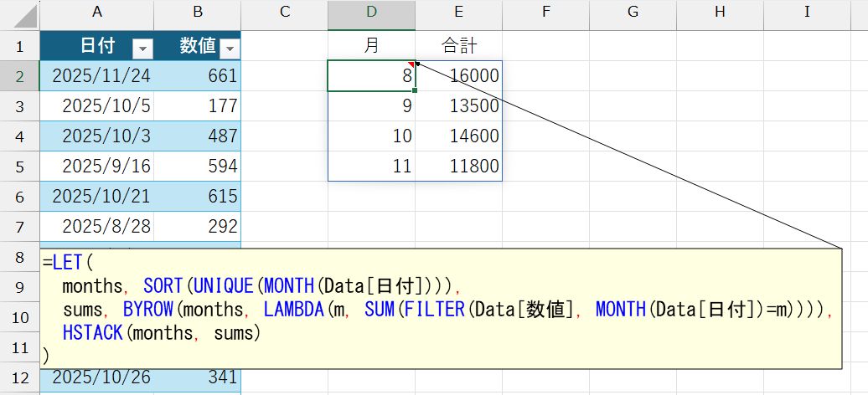The width and height of the screenshot is (868, 395).
Task: Select row 2 header
Action: tap(20, 76)
